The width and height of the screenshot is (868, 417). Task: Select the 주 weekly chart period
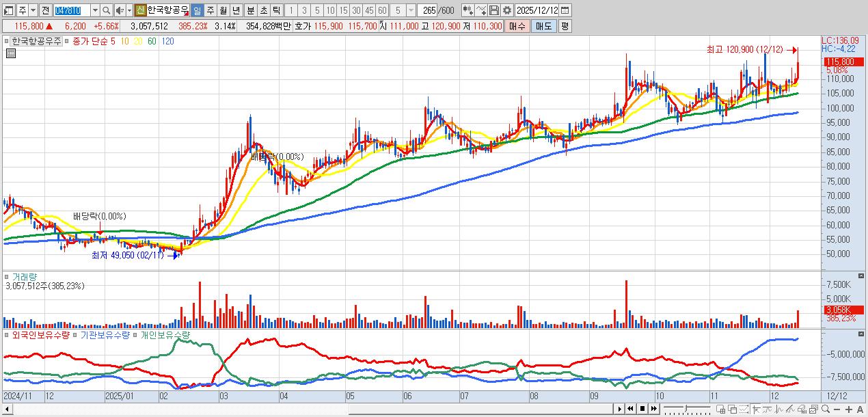coord(211,10)
